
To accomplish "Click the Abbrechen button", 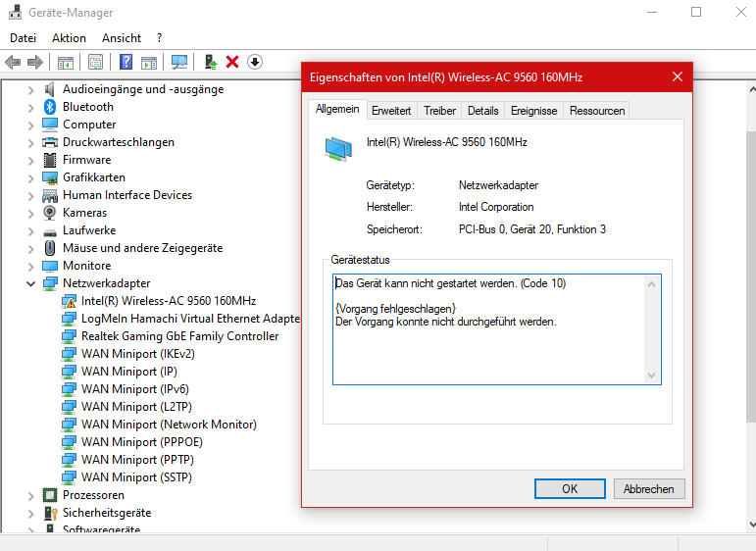I will [x=649, y=489].
